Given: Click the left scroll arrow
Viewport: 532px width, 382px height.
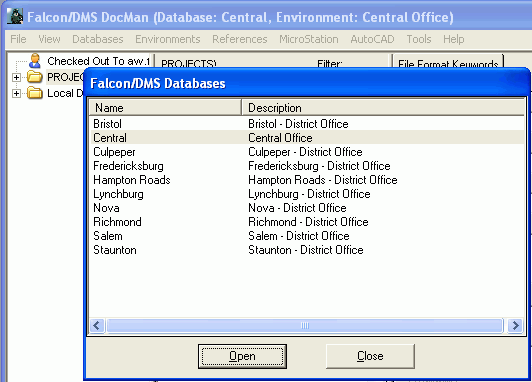Looking at the screenshot, I should click(x=97, y=325).
